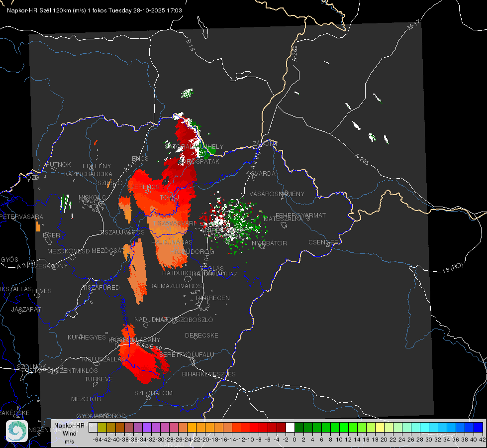Click the EGER city label

[51, 235]
